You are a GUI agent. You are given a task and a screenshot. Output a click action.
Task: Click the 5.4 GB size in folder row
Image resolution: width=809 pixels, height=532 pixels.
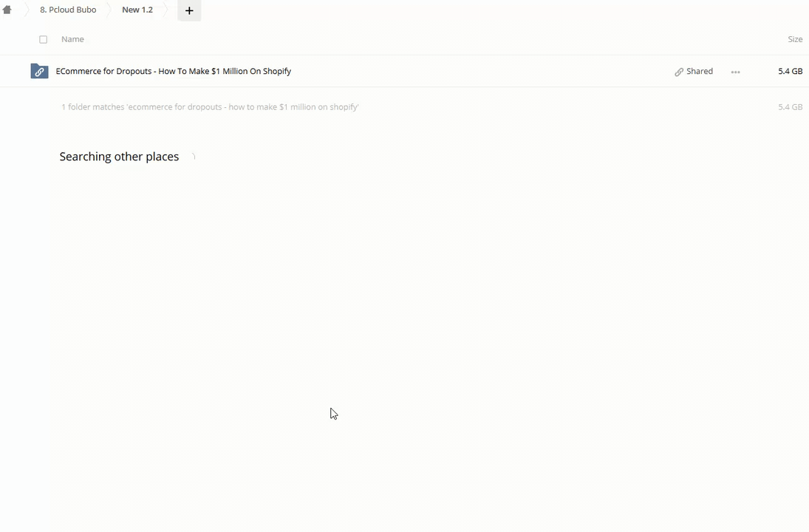(790, 72)
